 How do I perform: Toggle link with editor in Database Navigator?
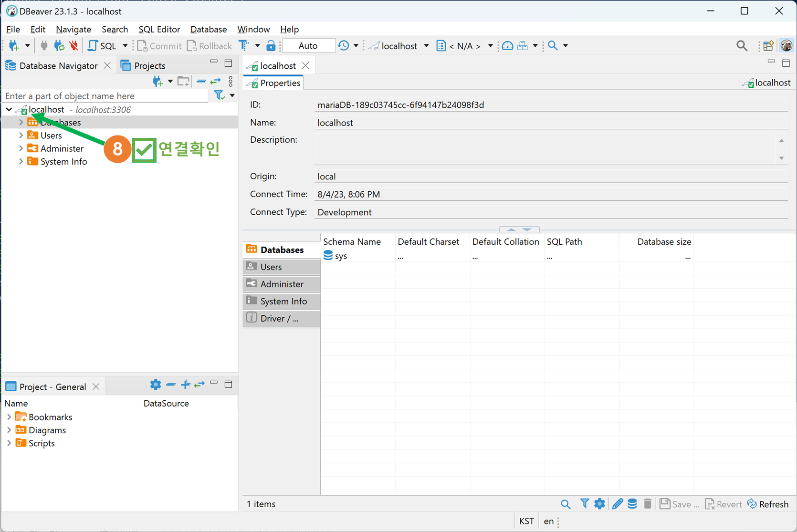pyautogui.click(x=216, y=81)
